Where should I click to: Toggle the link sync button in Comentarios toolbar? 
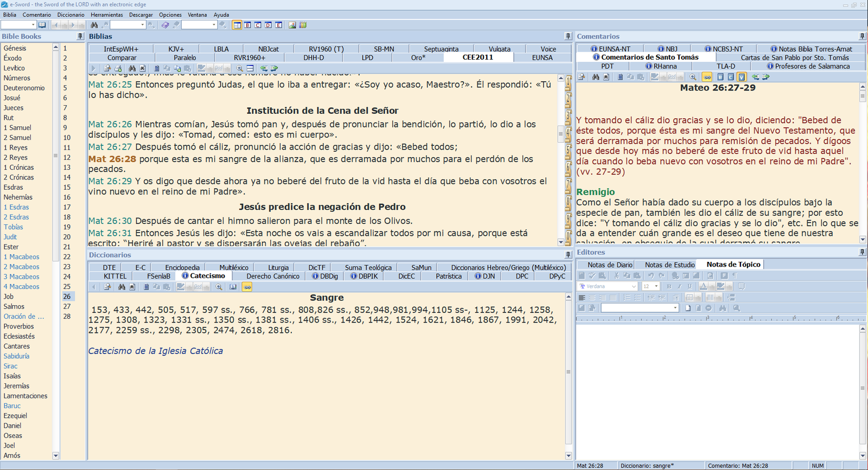[707, 77]
